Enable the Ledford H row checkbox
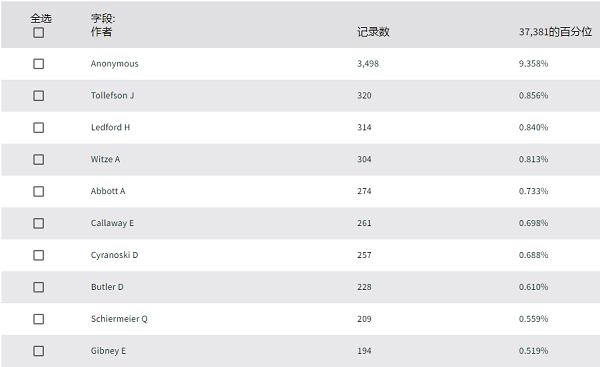 coord(38,127)
